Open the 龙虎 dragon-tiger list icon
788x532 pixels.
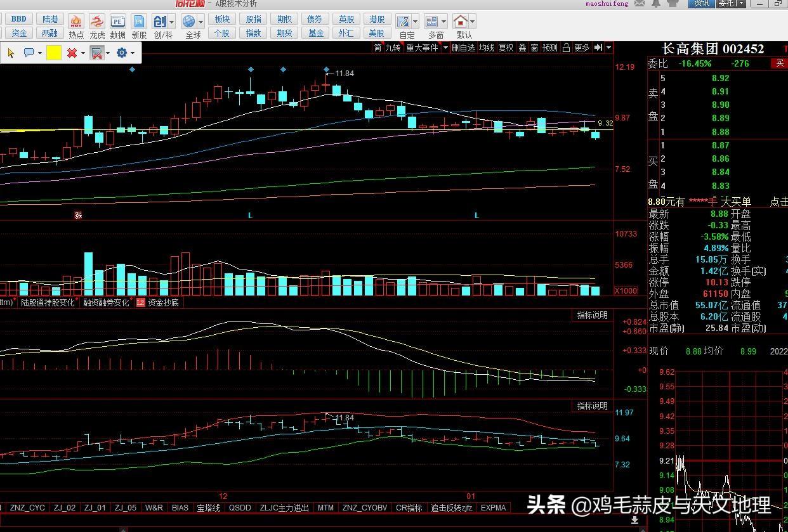coord(97,22)
